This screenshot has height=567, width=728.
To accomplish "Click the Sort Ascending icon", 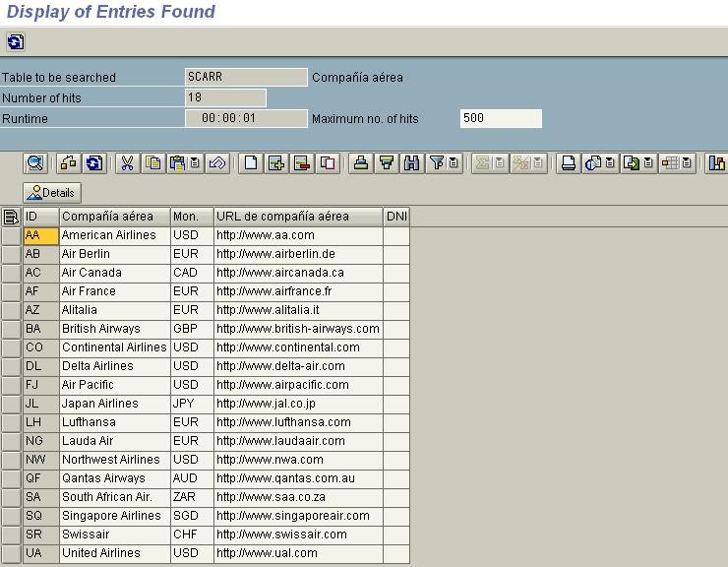I will (361, 163).
